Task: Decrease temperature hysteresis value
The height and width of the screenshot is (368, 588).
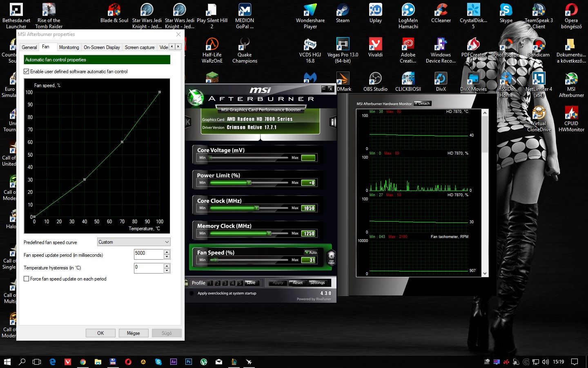Action: [167, 271]
